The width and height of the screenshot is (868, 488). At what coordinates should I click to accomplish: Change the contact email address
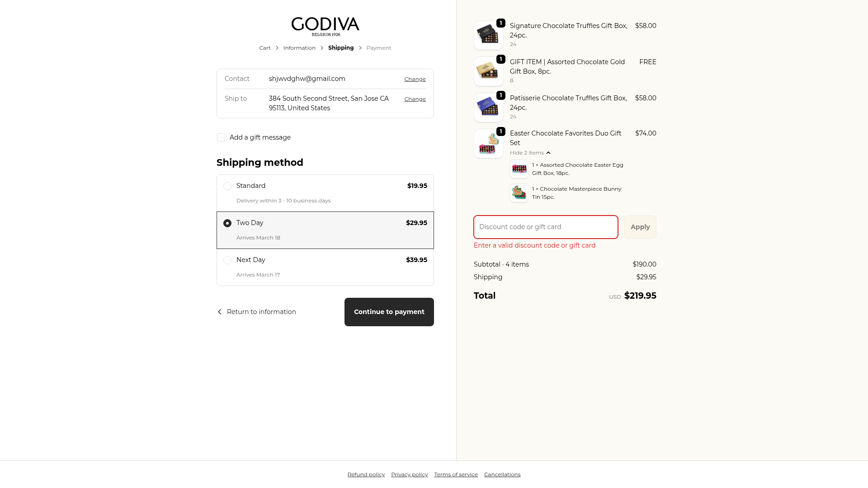415,79
